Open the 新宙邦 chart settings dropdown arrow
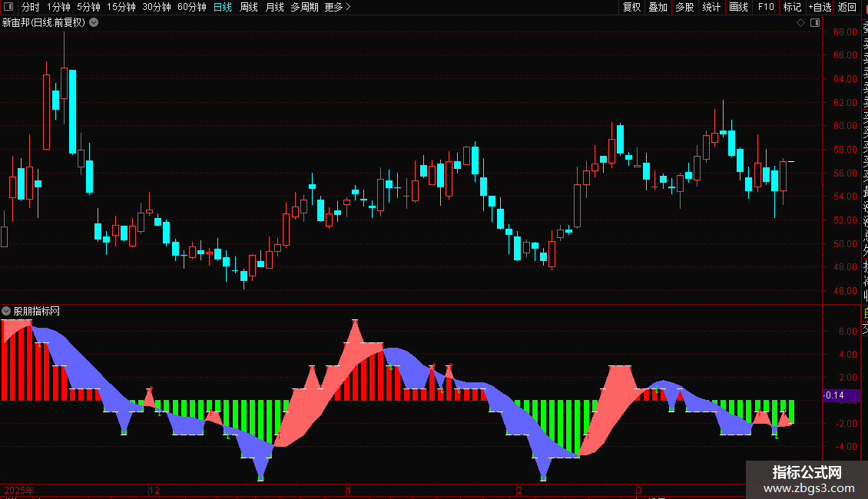This screenshot has width=868, height=499. pyautogui.click(x=94, y=23)
